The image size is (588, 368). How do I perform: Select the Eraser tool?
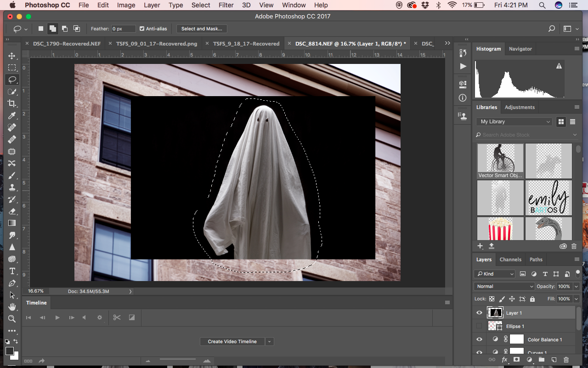(12, 211)
